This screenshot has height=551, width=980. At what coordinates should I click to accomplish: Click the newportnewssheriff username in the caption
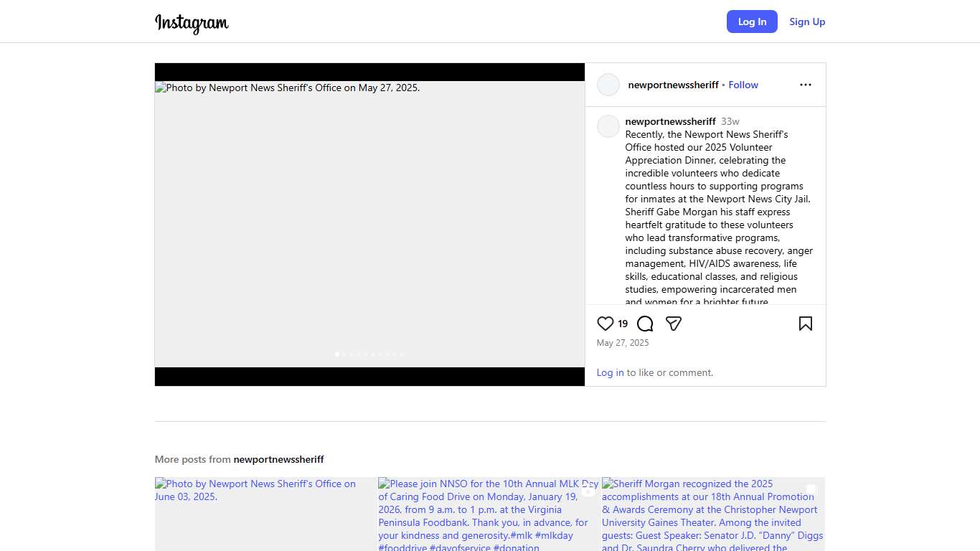click(x=670, y=121)
